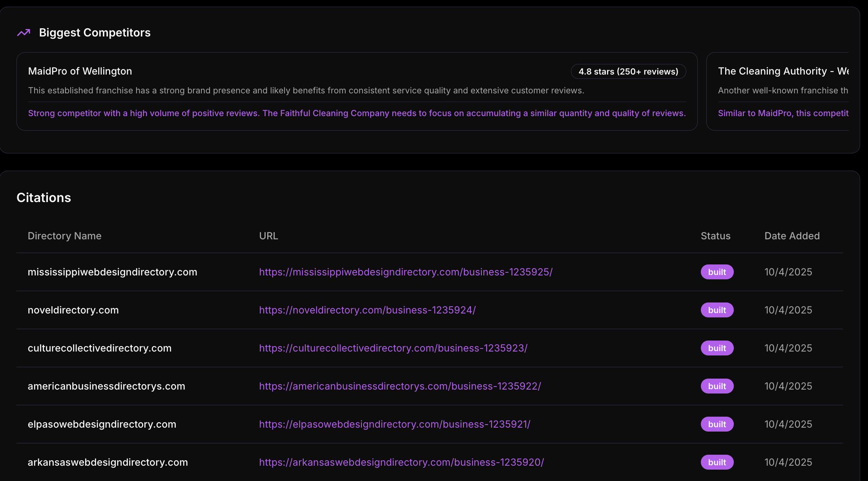Select the built badge in culturecollectivedirectory row
The width and height of the screenshot is (868, 481).
point(717,348)
